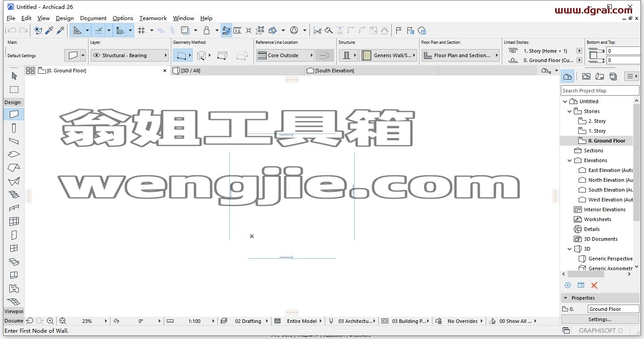644x339 pixels.
Task: Click the 02 Drafting pen set button
Action: pyautogui.click(x=246, y=321)
